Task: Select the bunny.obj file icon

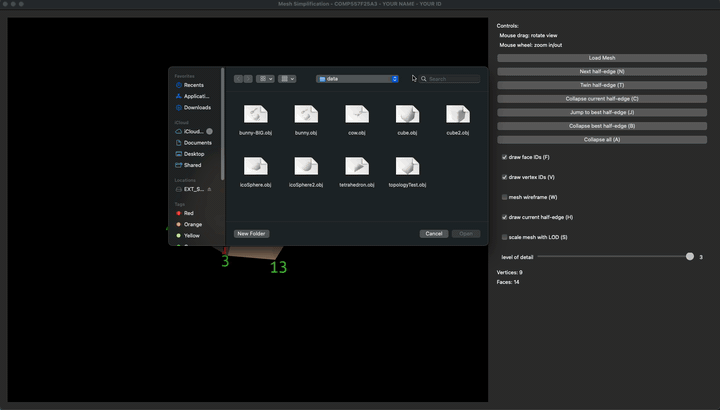Action: (306, 114)
